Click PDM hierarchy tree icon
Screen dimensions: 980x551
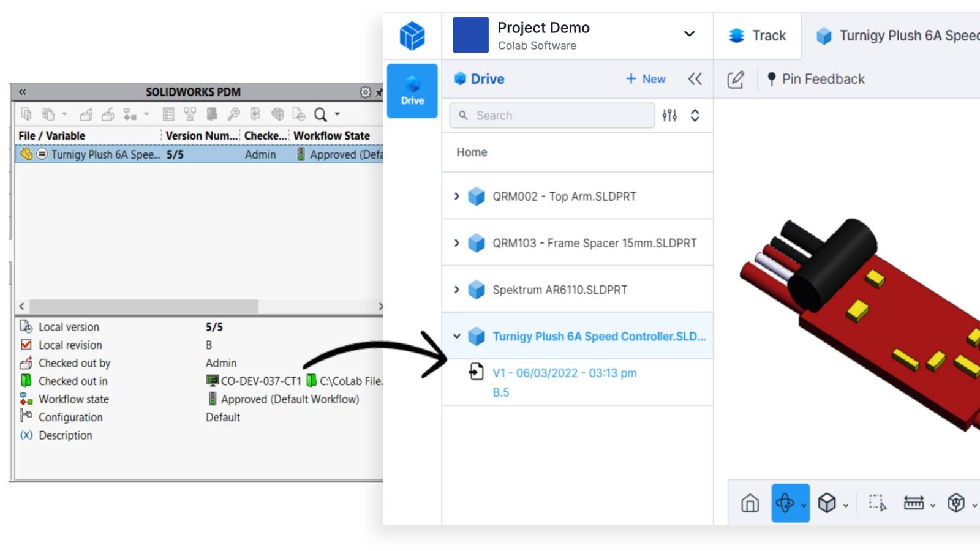point(190,114)
